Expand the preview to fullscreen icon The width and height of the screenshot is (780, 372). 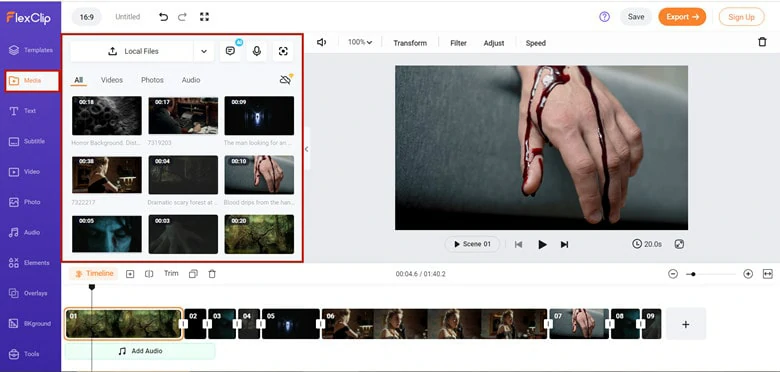pyautogui.click(x=680, y=244)
